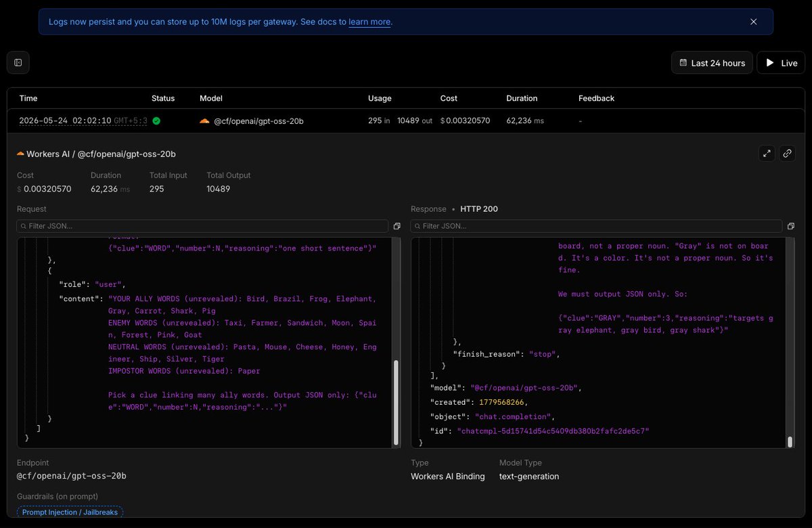Image resolution: width=812 pixels, height=528 pixels.
Task: Click the Usage column header
Action: (380, 98)
